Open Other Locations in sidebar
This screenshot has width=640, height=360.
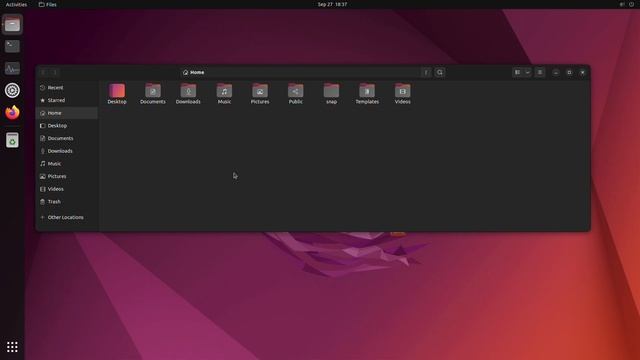point(67,217)
